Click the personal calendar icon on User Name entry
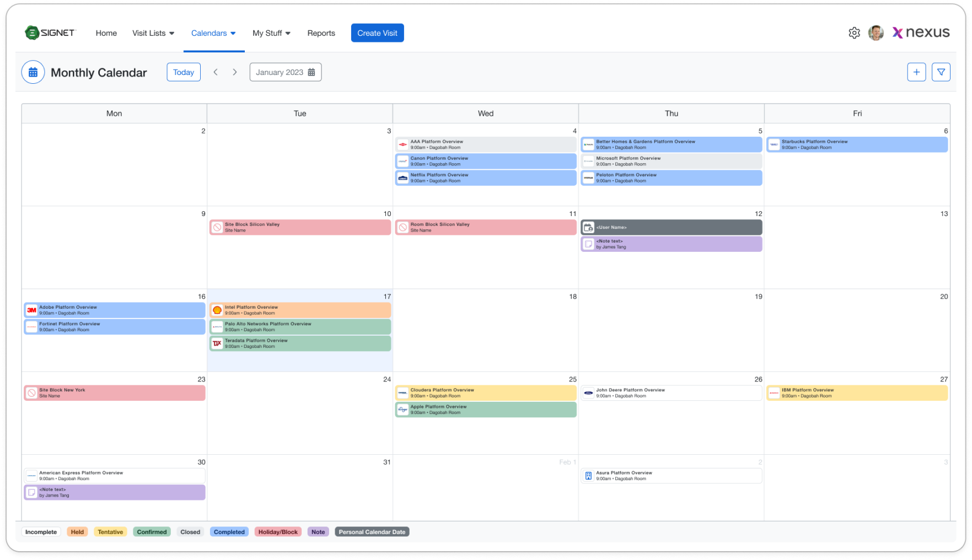This screenshot has width=972, height=560. [x=588, y=227]
